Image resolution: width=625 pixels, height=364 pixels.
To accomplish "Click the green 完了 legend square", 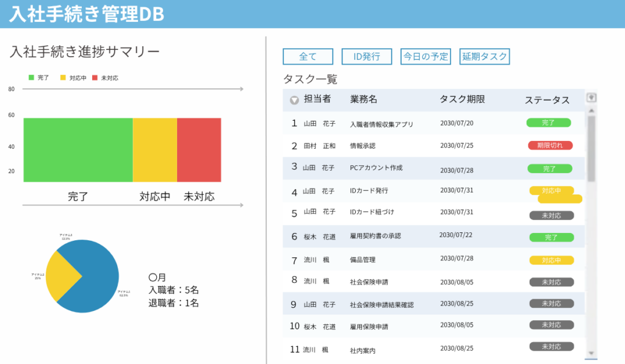I will point(32,78).
